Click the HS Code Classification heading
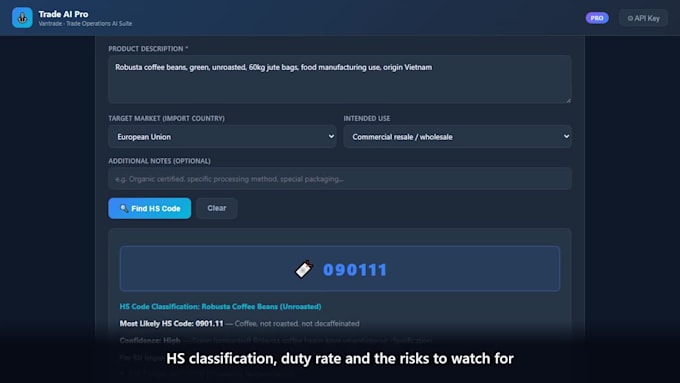Image resolution: width=680 pixels, height=383 pixels. click(x=220, y=306)
